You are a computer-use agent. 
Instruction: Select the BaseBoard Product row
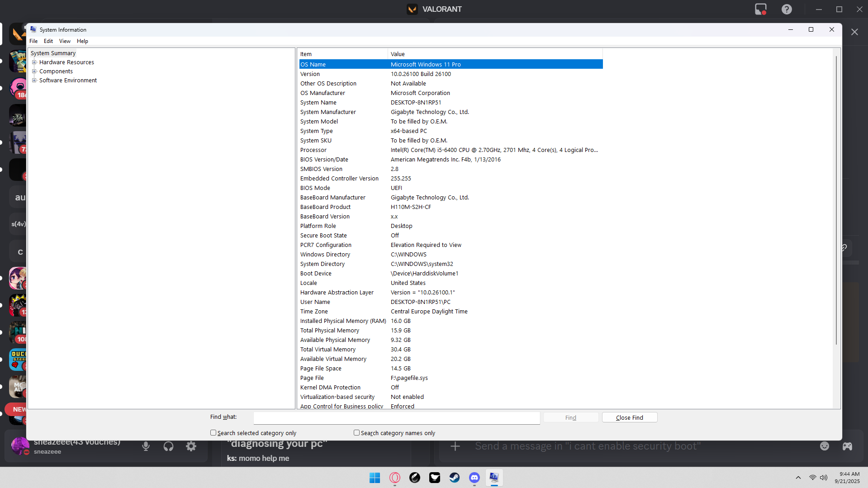(x=451, y=207)
